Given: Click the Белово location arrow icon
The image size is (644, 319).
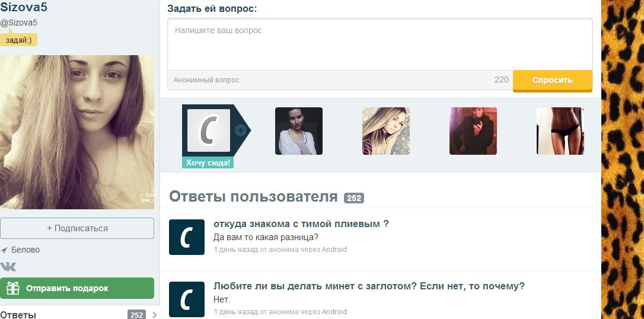Looking at the screenshot, I should coord(4,250).
